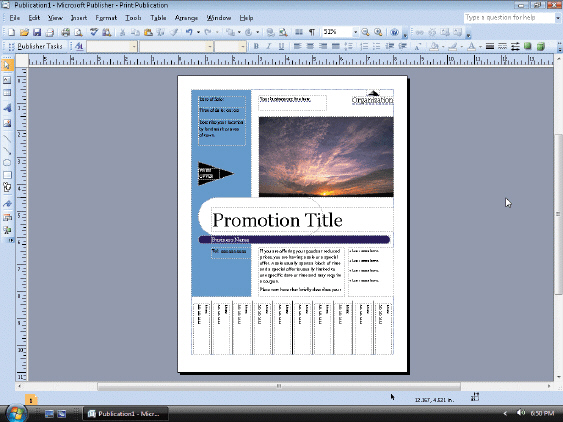Click the Fill Color paint bucket

[x=434, y=46]
